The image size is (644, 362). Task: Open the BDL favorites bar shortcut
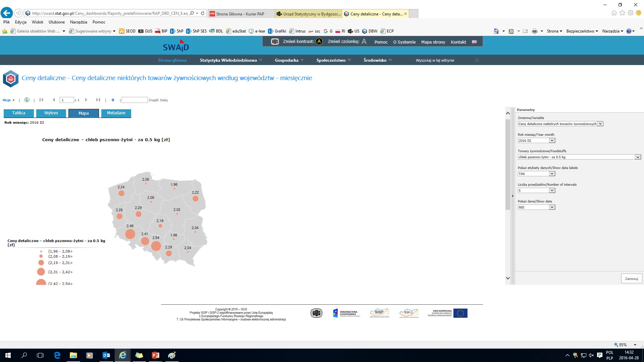[216, 31]
